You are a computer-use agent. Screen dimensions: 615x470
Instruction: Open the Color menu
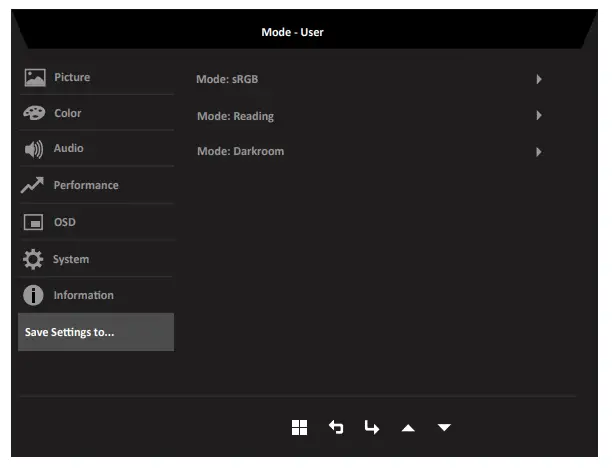(96, 113)
